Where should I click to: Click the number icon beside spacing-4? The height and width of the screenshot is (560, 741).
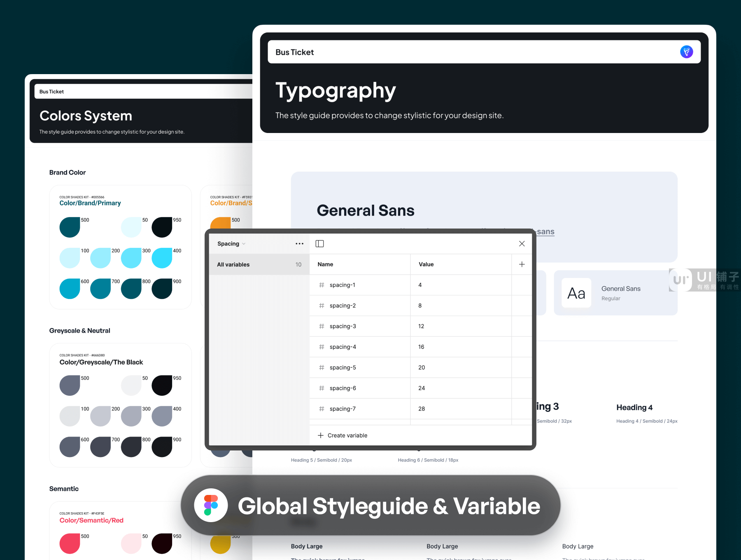[322, 347]
